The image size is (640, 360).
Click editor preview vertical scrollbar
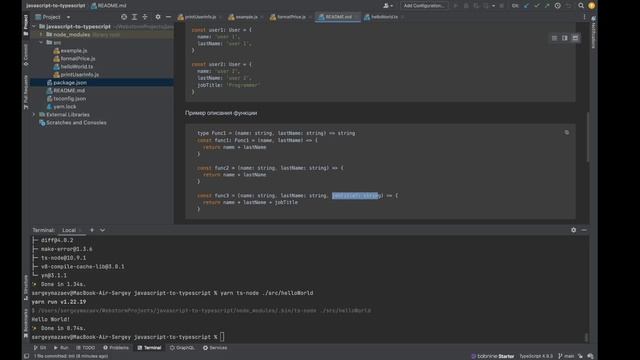click(588, 137)
